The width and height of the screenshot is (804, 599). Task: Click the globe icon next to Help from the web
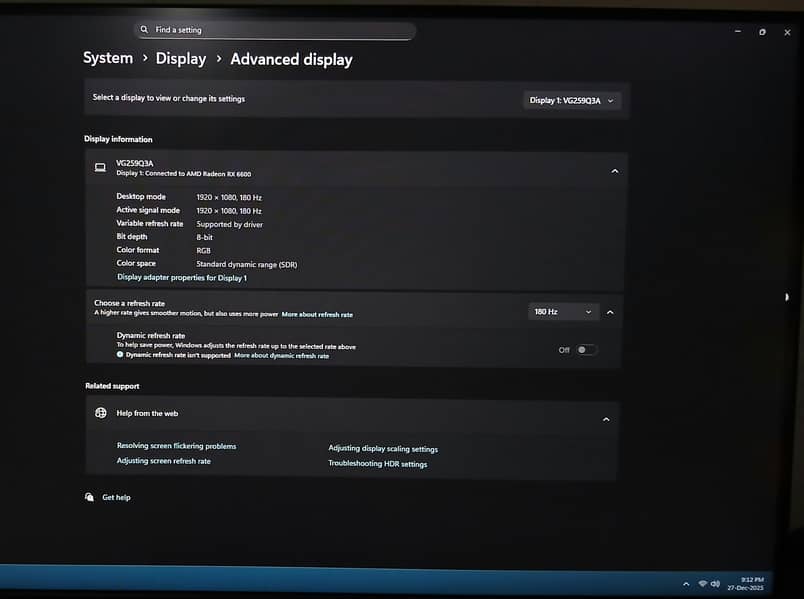point(100,412)
